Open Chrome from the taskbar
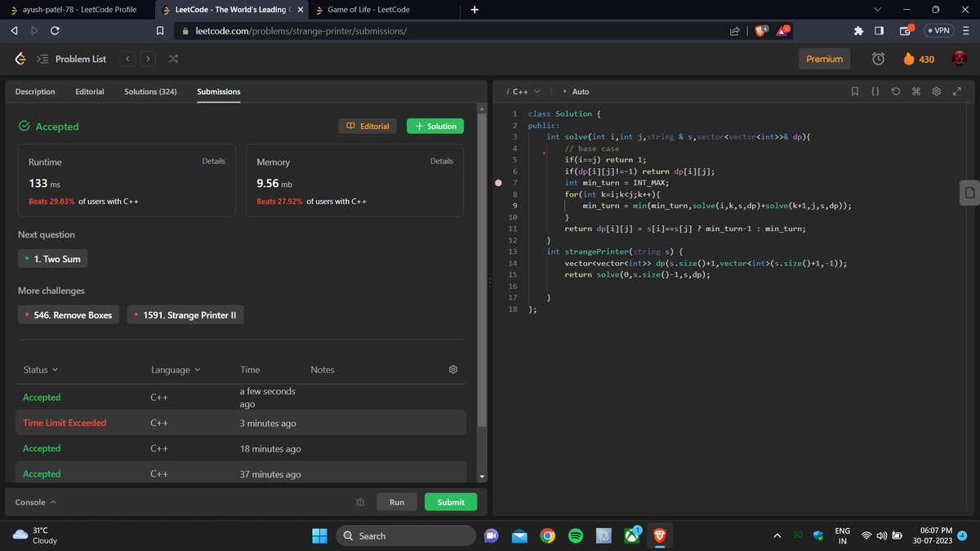 point(547,535)
